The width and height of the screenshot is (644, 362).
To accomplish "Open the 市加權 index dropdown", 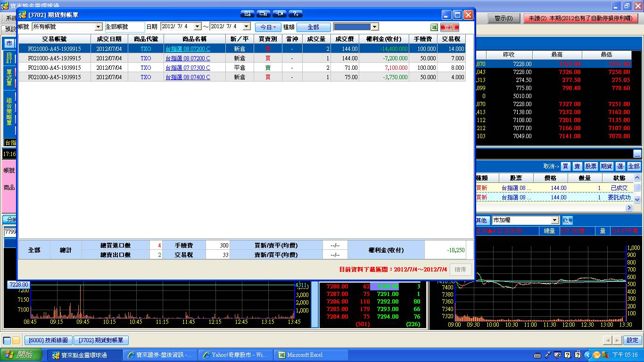I will pos(555,220).
